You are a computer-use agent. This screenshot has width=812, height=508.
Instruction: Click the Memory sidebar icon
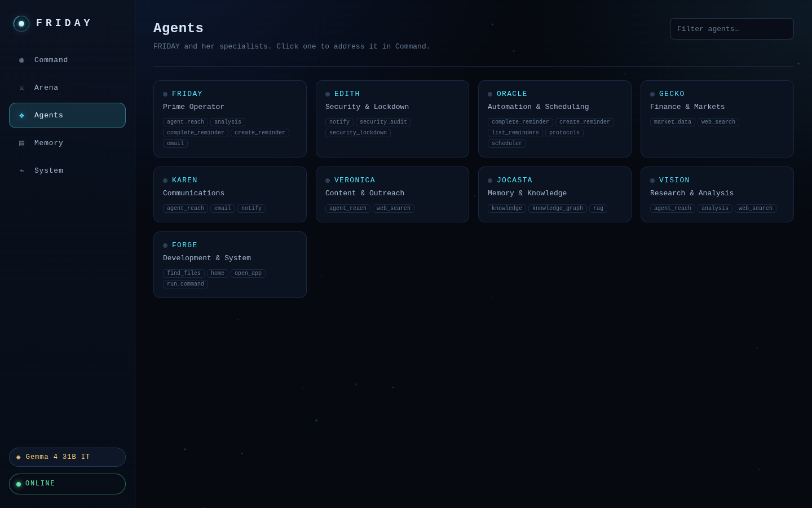coord(21,143)
